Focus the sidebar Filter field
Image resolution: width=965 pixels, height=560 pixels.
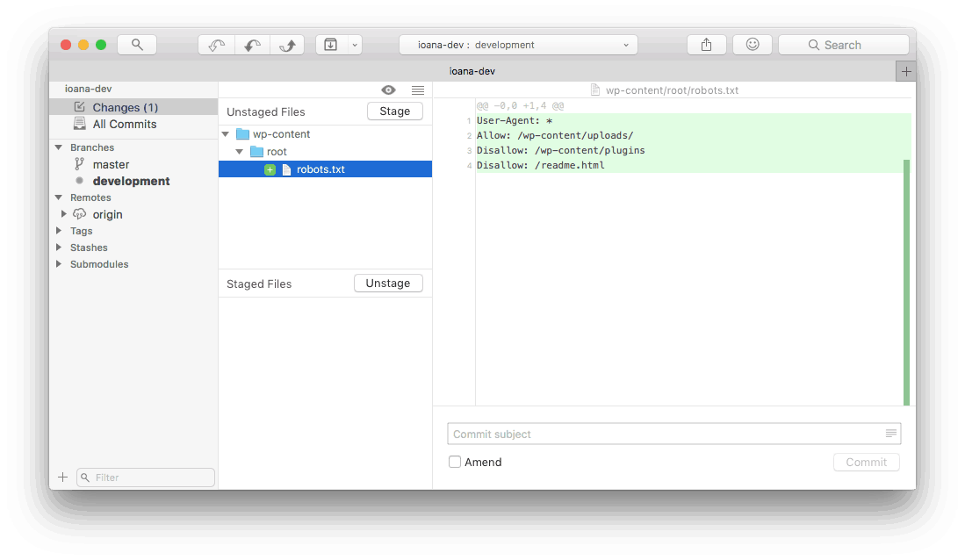point(146,477)
